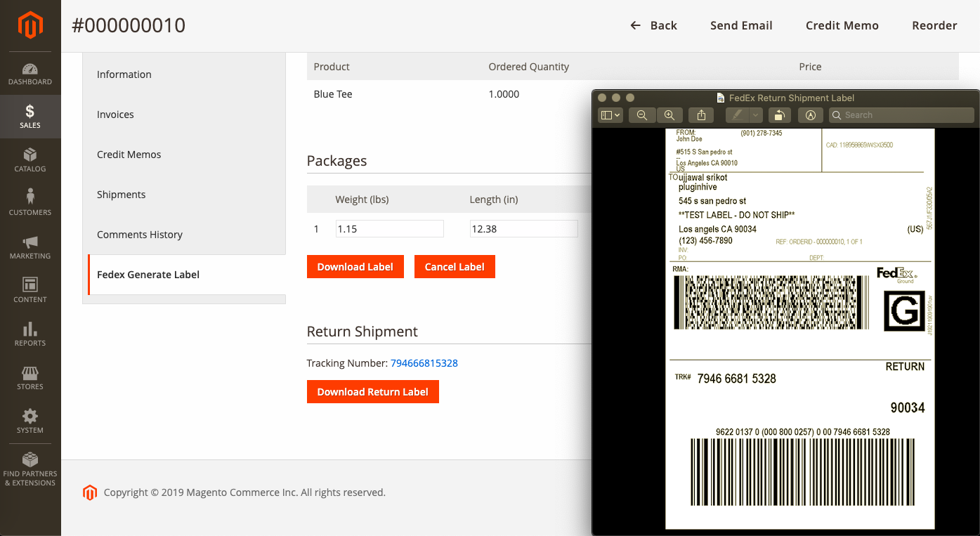Open the Content menu
This screenshot has width=980, height=536.
(x=30, y=291)
